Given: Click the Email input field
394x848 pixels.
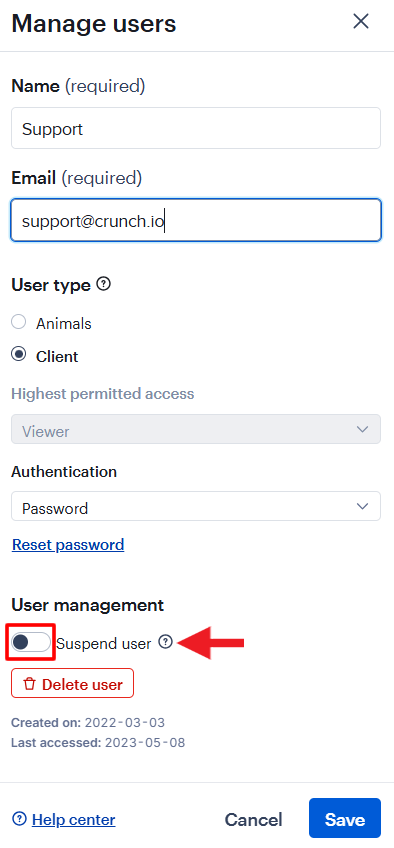Looking at the screenshot, I should click(196, 220).
